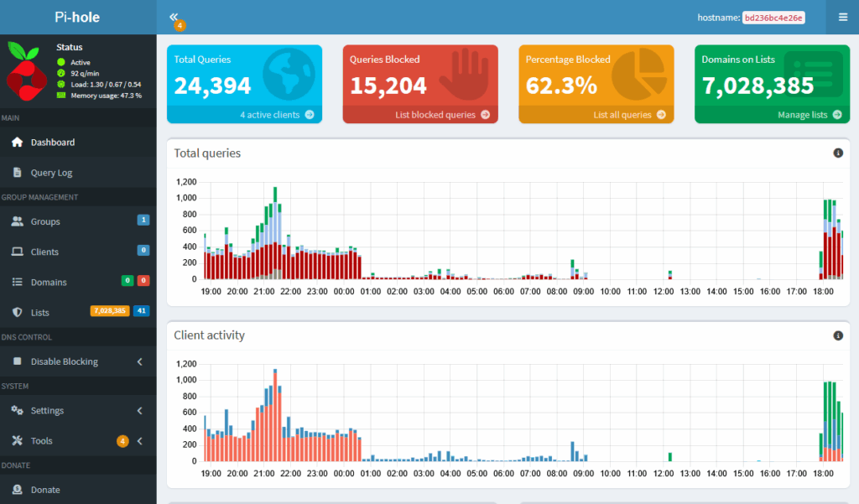The image size is (859, 504).
Task: Collapse sidebar with double-chevron icon
Action: 174,17
